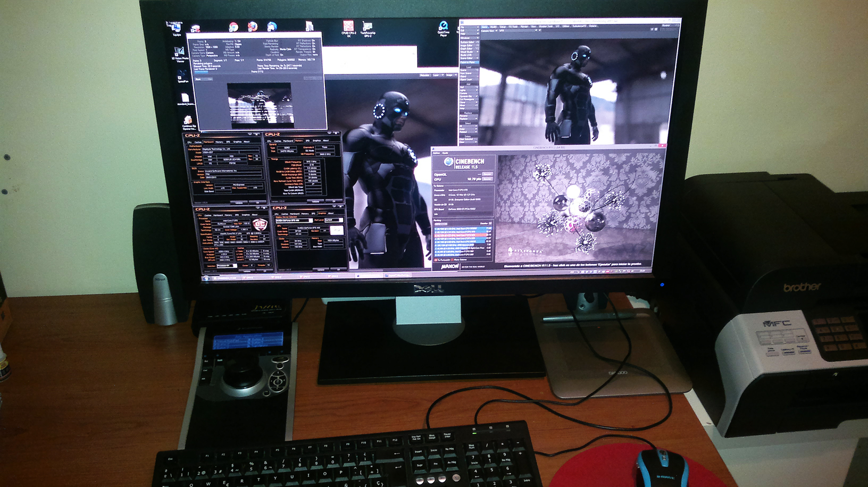Image resolution: width=868 pixels, height=487 pixels.
Task: Open the Image Editor in LightWave
Action: (469, 45)
